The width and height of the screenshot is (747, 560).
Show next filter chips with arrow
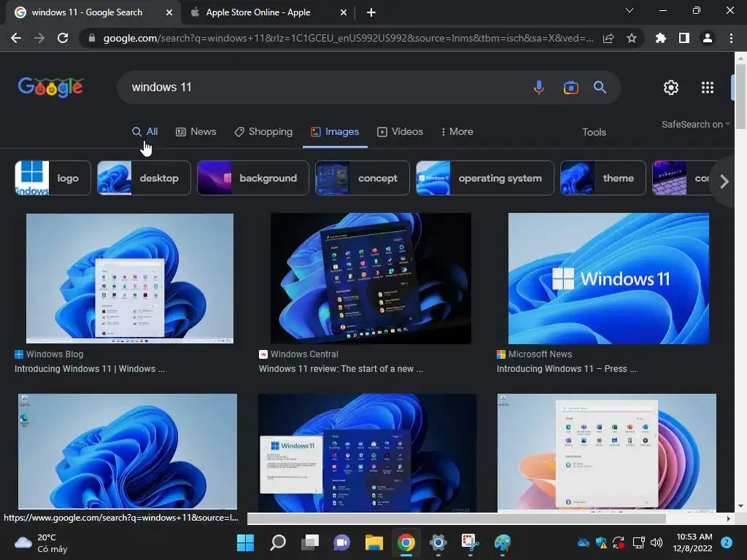724,182
